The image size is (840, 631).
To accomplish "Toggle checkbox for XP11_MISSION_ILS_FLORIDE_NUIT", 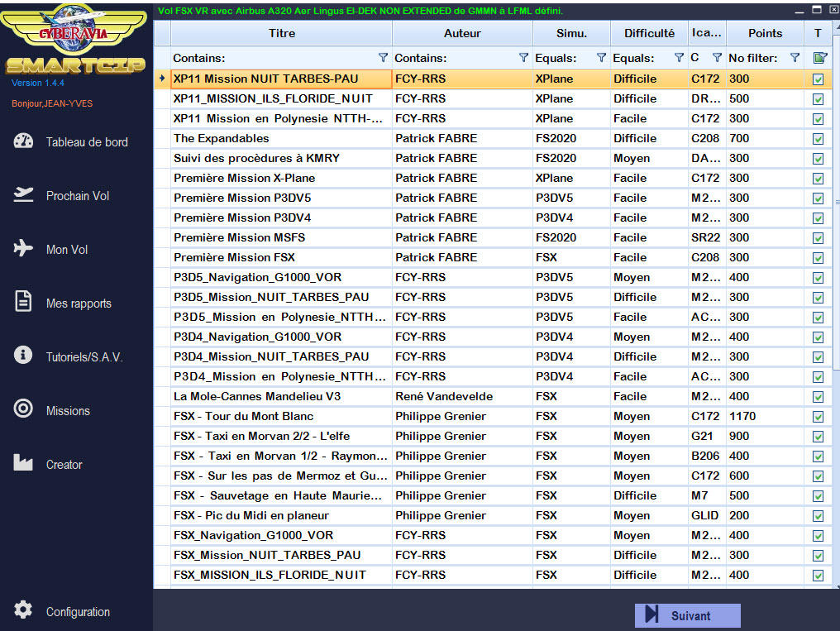I will pos(818,99).
